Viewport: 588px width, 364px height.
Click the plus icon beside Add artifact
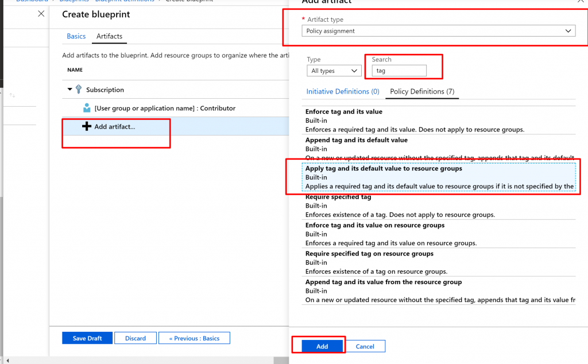(x=87, y=126)
